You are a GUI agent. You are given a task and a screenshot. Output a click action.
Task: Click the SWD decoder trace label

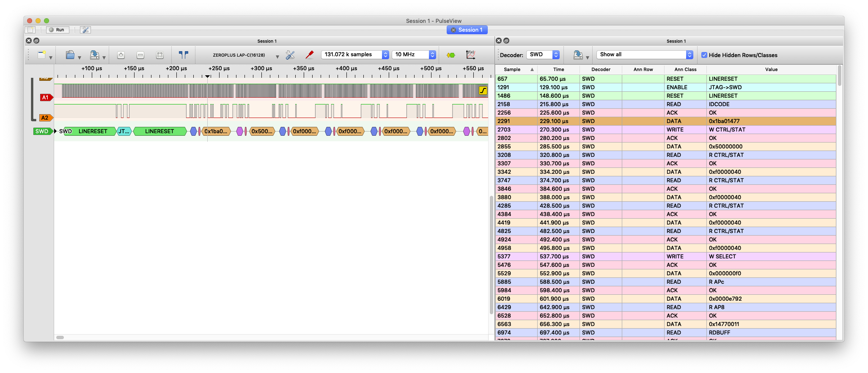click(x=42, y=132)
